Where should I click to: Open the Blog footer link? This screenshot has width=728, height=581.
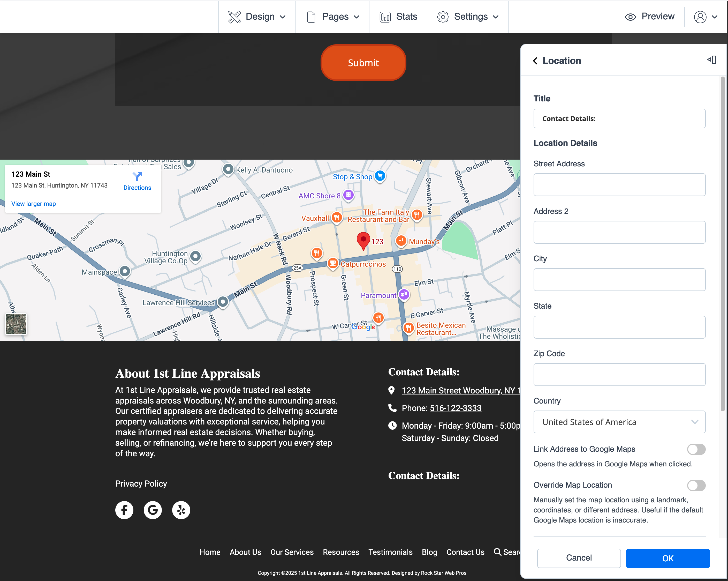429,552
